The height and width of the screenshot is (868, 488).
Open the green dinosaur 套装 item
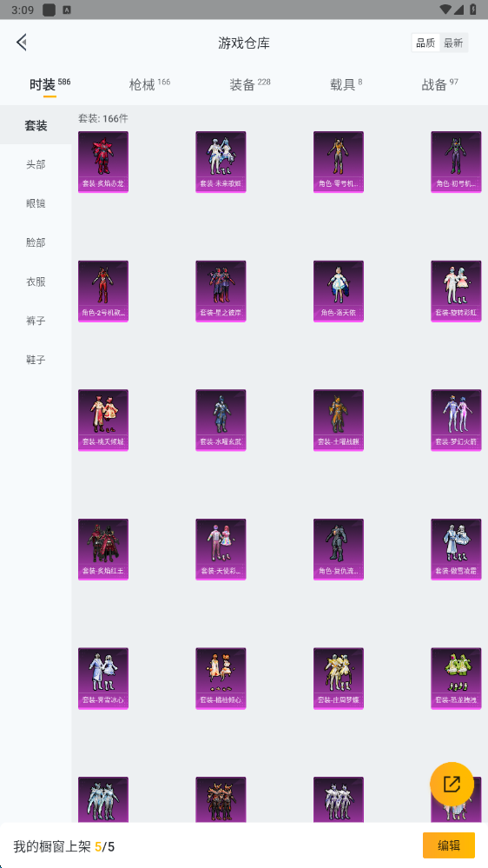456,679
